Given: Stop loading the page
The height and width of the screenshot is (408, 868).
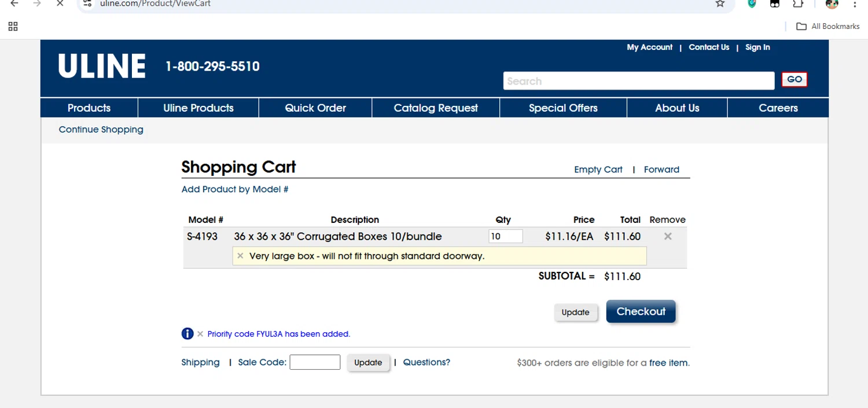Looking at the screenshot, I should [60, 3].
